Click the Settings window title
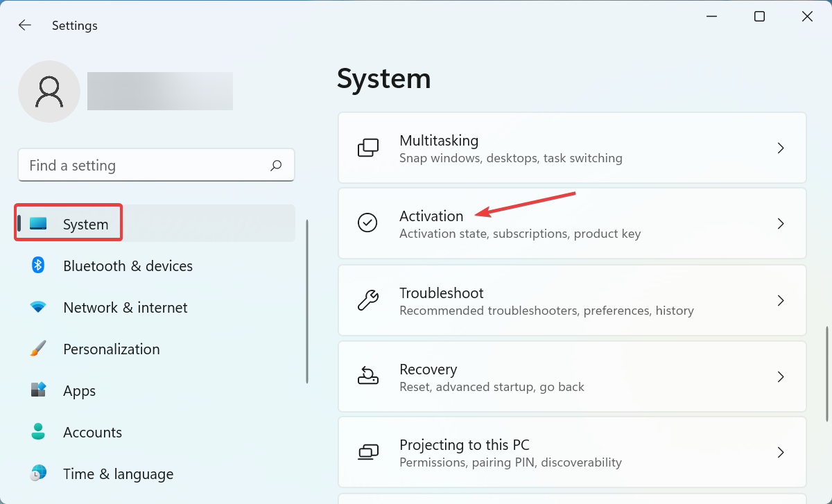 [75, 26]
